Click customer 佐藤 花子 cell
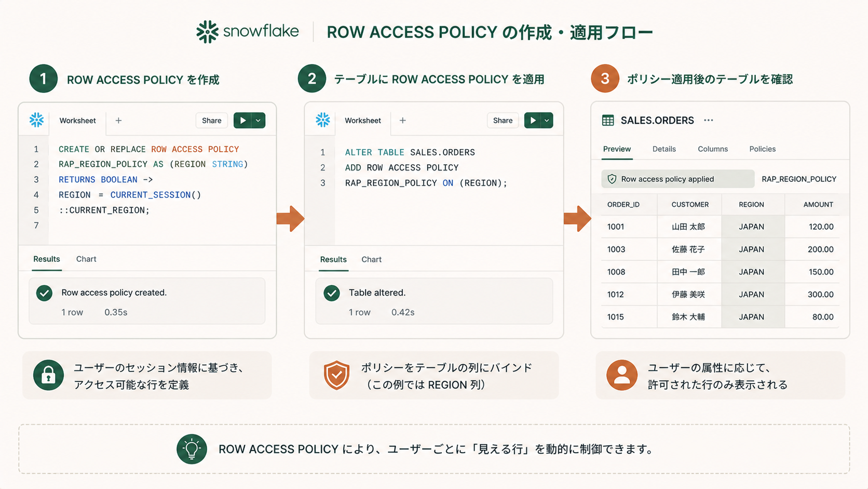 pyautogui.click(x=688, y=249)
